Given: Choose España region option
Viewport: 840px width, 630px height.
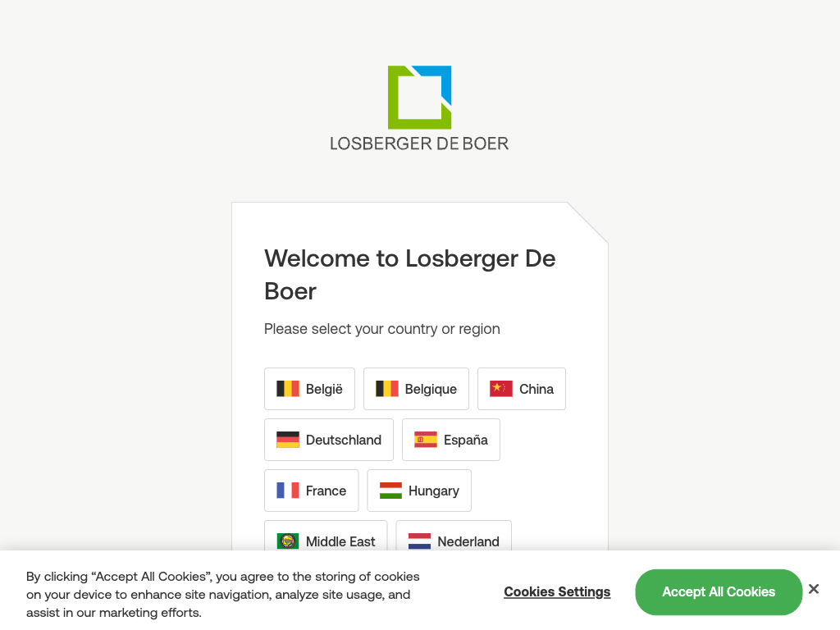Looking at the screenshot, I should pyautogui.click(x=451, y=440).
